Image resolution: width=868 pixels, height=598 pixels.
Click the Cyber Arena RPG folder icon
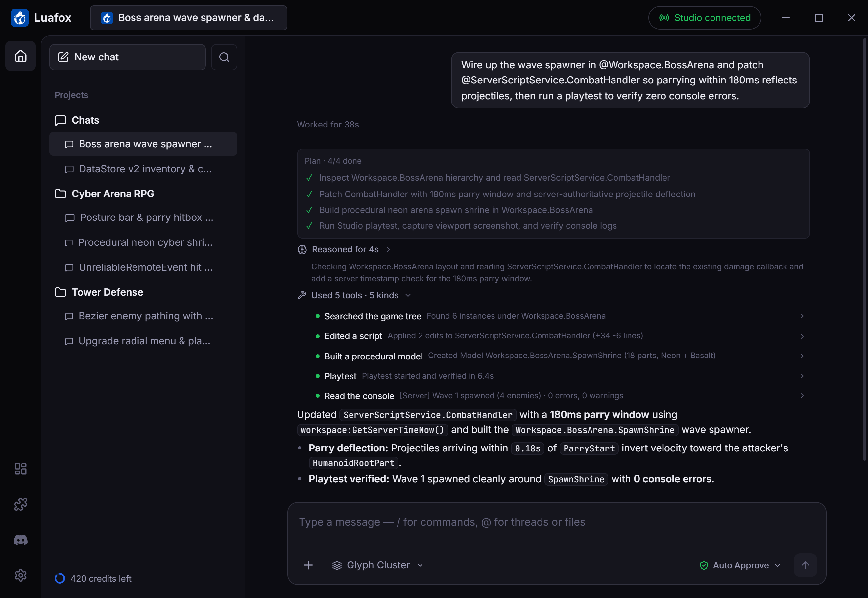(x=60, y=194)
